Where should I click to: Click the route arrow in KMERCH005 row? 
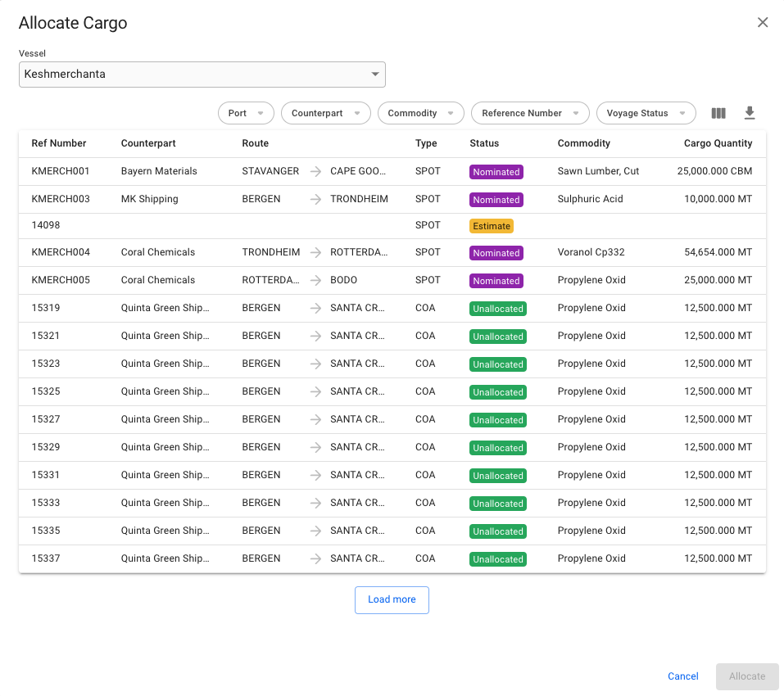pos(315,280)
